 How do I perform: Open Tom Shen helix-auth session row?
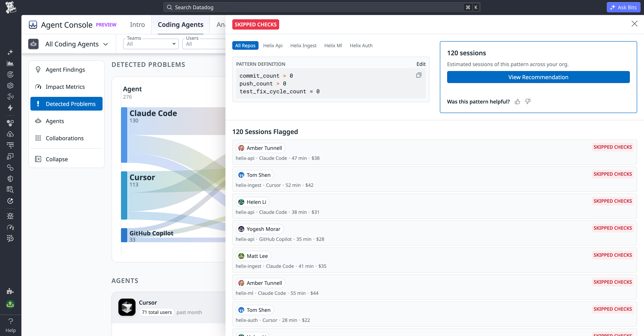pyautogui.click(x=435, y=314)
